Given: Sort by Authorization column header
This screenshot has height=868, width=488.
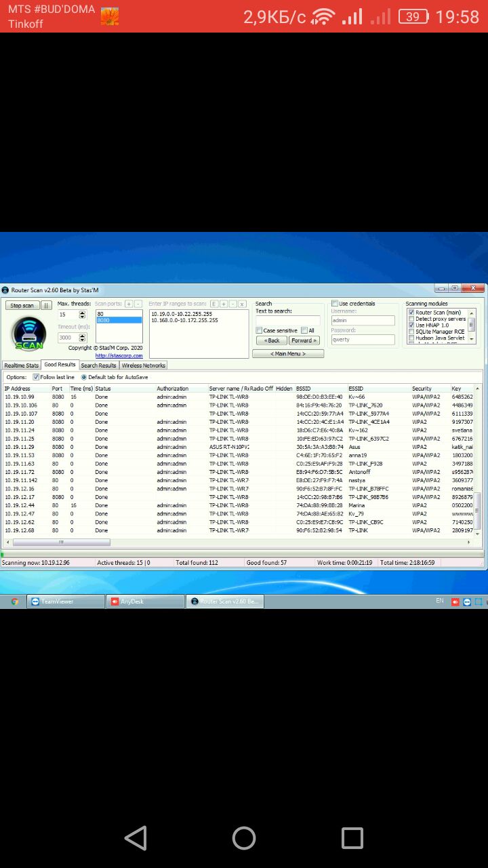Looking at the screenshot, I should pyautogui.click(x=181, y=389).
